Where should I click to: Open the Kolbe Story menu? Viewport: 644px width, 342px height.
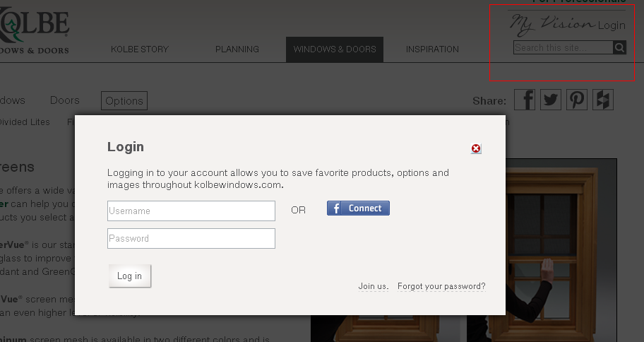pyautogui.click(x=140, y=49)
